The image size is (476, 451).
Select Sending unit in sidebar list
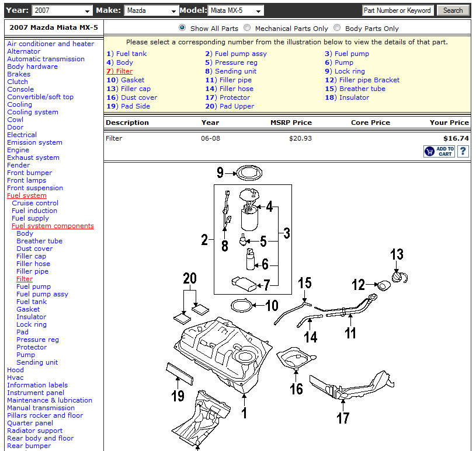pos(37,362)
